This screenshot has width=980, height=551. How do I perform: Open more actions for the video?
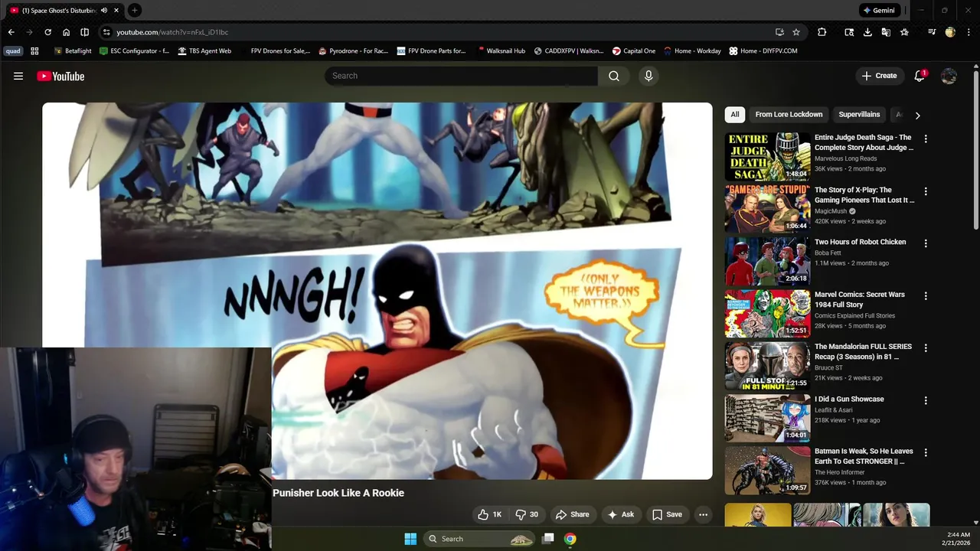[703, 514]
